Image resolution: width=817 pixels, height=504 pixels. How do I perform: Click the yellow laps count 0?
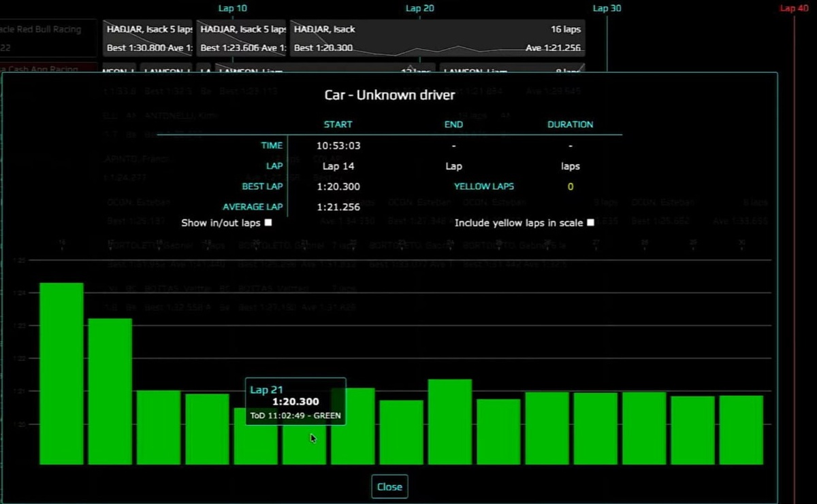571,186
